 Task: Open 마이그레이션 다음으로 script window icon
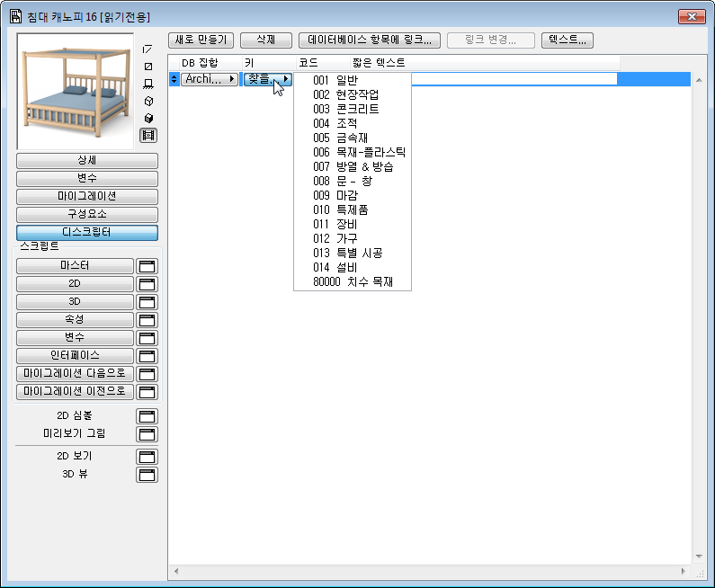tap(147, 374)
